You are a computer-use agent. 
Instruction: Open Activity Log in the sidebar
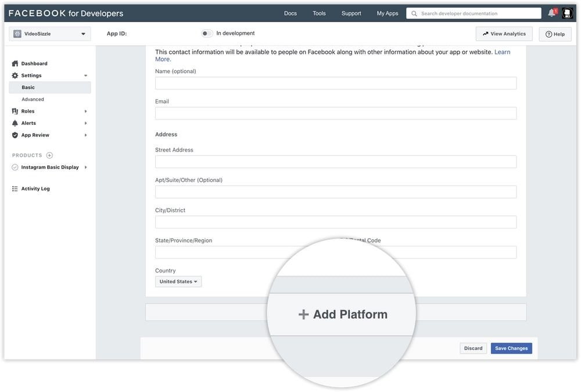pyautogui.click(x=35, y=189)
